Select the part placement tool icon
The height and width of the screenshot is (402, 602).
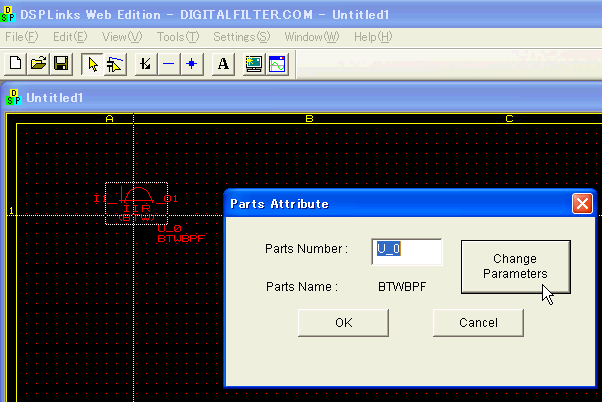(x=115, y=63)
